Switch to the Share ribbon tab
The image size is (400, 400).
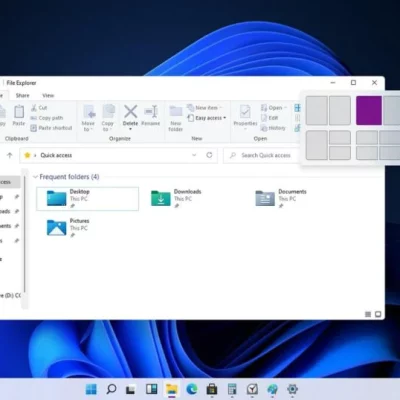pos(23,95)
